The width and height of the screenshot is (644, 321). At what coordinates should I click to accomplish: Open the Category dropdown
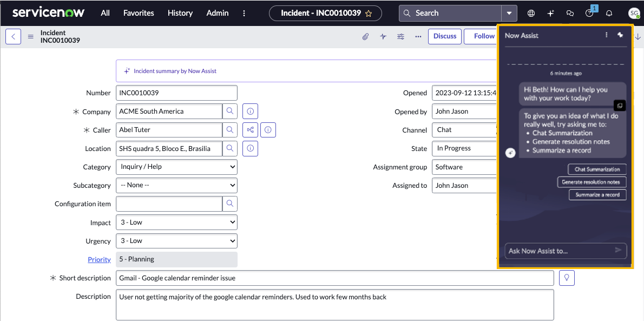176,167
